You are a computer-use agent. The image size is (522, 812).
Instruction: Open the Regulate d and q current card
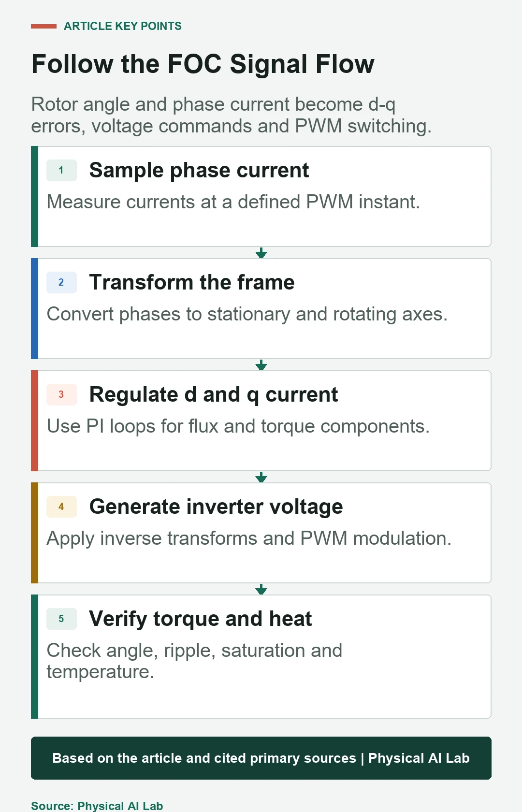tap(261, 420)
